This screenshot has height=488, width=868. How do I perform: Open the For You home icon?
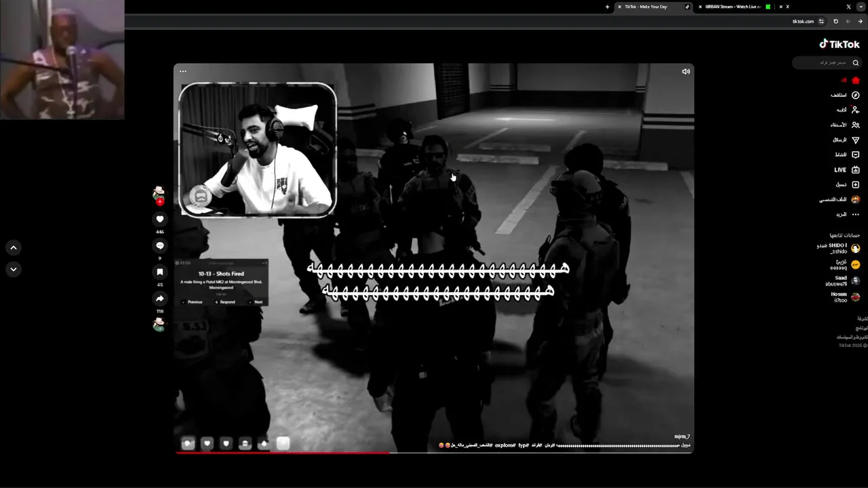pos(856,80)
